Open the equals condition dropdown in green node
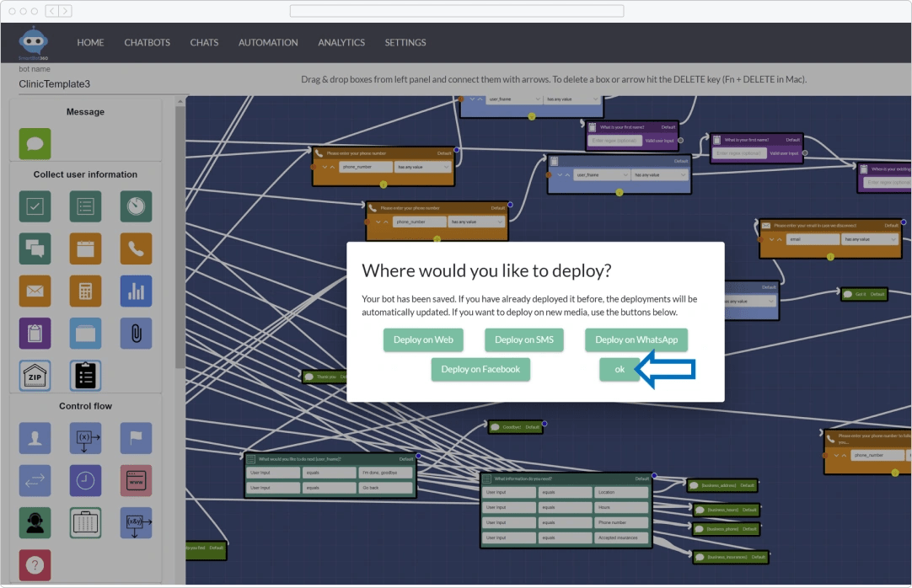 click(329, 473)
